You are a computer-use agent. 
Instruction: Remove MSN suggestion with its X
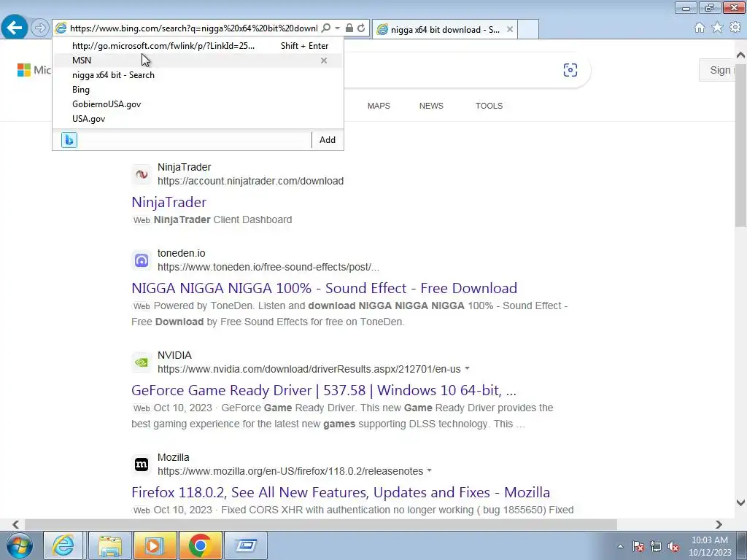tap(324, 61)
